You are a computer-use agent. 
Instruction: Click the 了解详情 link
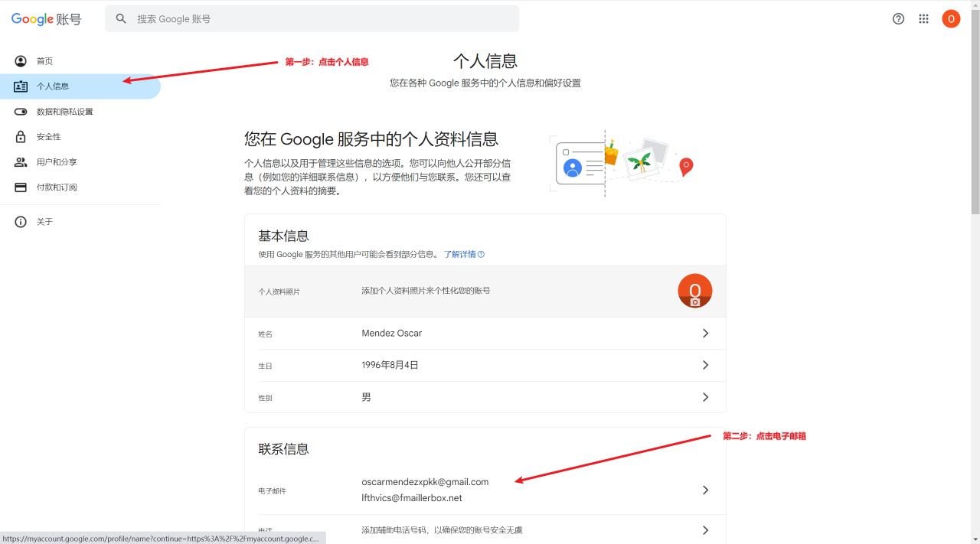pos(460,254)
